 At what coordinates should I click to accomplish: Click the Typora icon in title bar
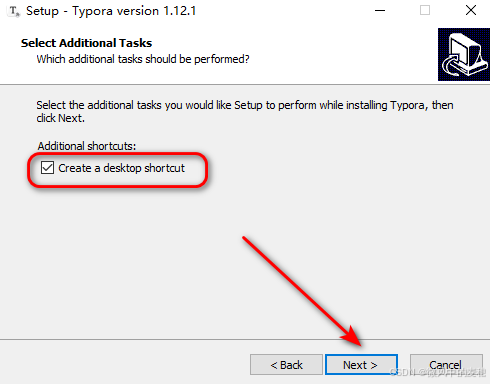(x=14, y=11)
